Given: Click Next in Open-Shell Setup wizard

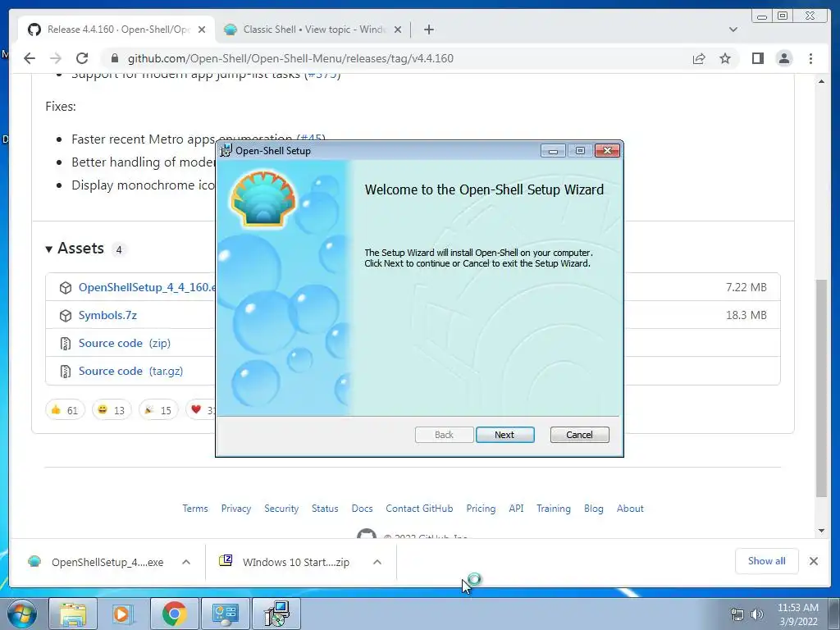Looking at the screenshot, I should click(504, 435).
